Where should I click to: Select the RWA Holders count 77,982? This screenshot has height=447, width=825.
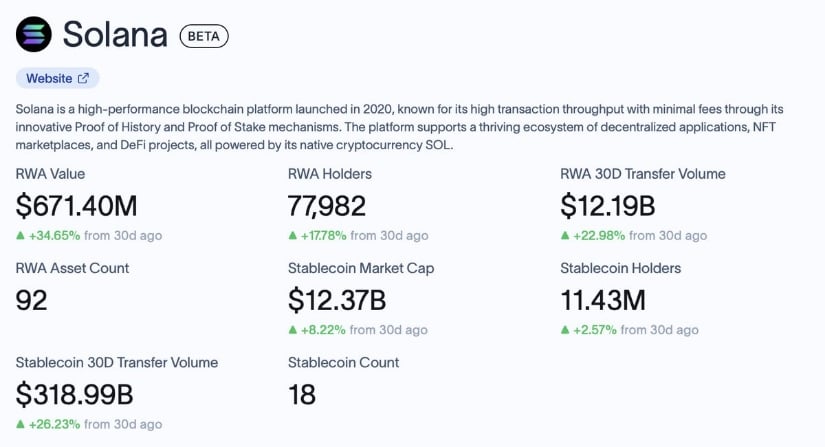coord(327,206)
